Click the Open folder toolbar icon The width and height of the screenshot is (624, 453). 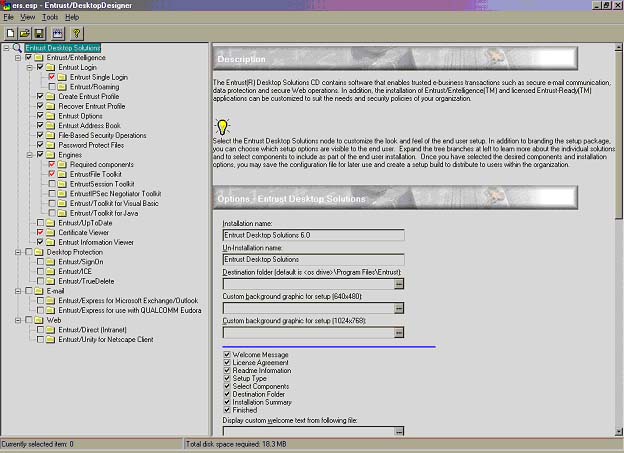tap(25, 33)
